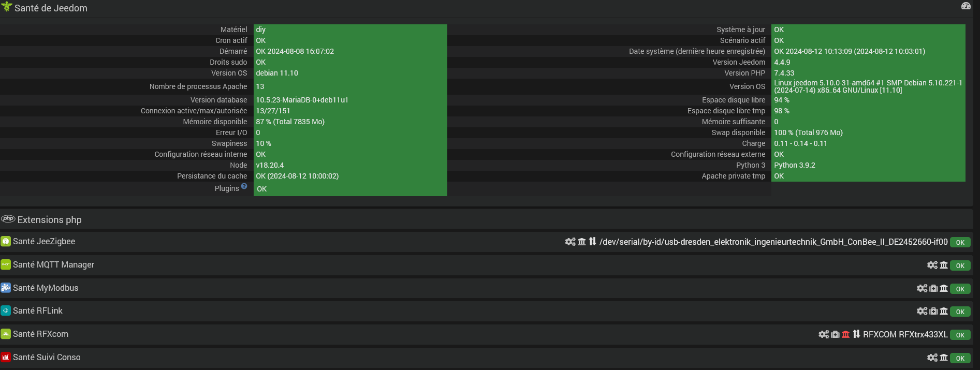Click up-down arrows icon in RFXcom row
980x370 pixels.
(x=856, y=334)
